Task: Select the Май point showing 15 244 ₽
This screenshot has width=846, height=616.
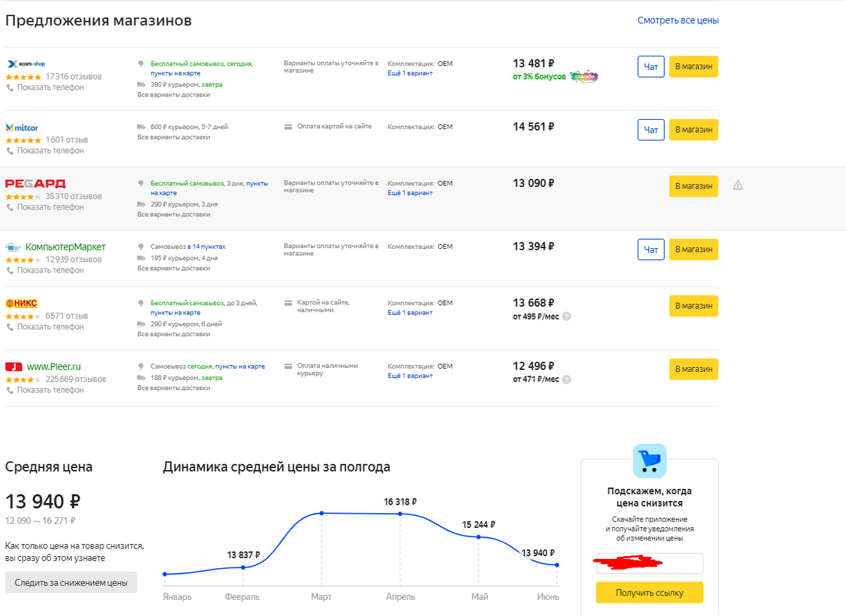Action: pos(479,537)
